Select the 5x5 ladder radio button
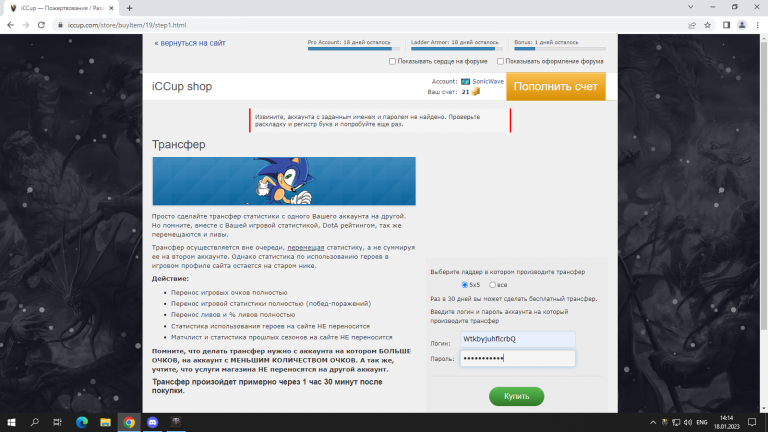 tap(464, 285)
